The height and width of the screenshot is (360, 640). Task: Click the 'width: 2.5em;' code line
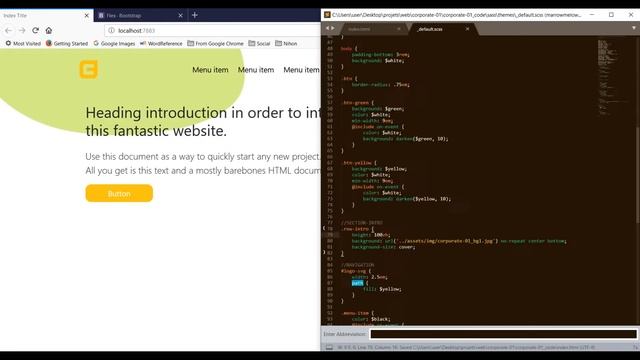(369, 277)
